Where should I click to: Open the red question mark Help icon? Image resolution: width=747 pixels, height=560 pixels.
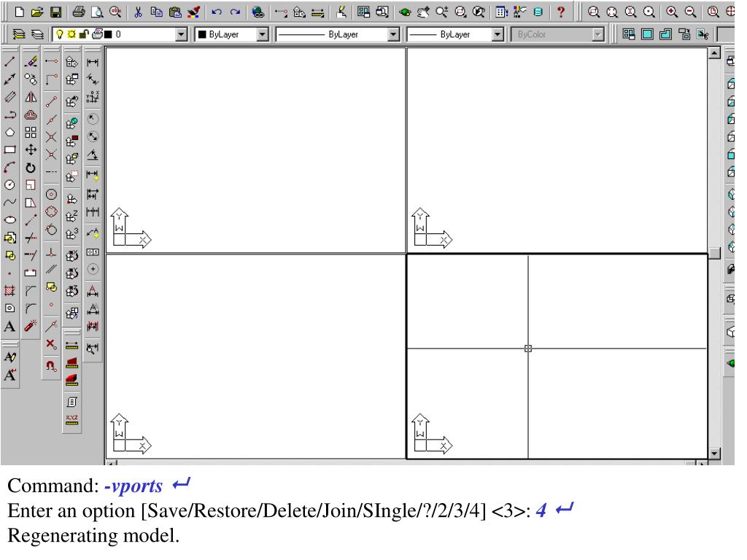[561, 12]
